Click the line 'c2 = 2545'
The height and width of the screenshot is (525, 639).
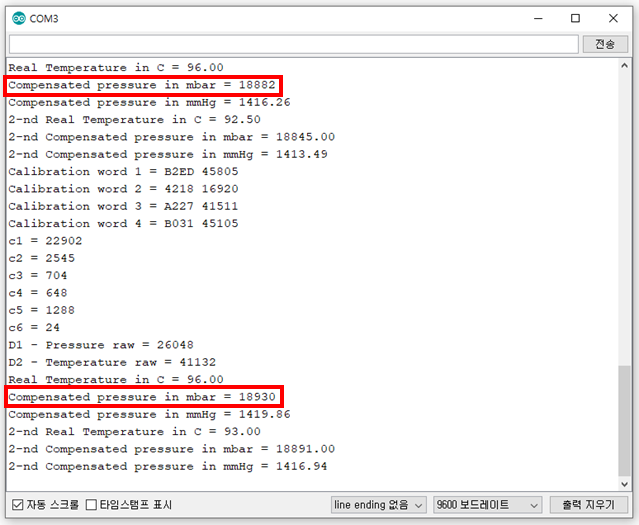[42, 258]
